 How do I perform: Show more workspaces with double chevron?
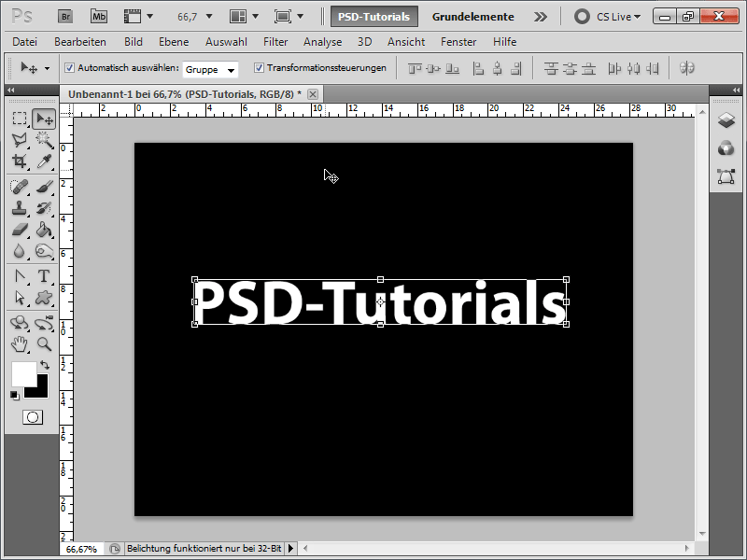[541, 17]
